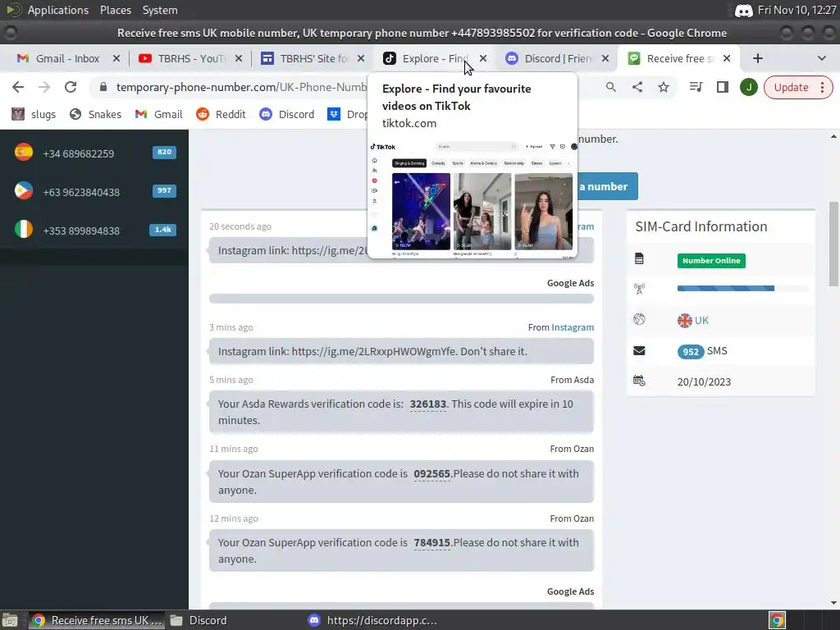Open the green J profile avatar
This screenshot has height=630, width=840.
(748, 87)
